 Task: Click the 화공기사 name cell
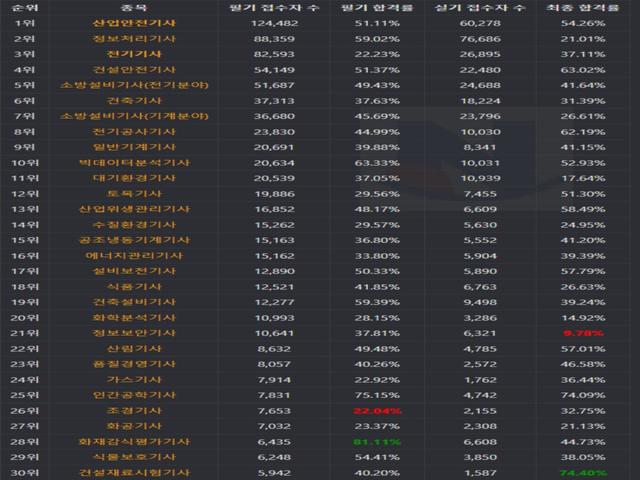(x=134, y=426)
